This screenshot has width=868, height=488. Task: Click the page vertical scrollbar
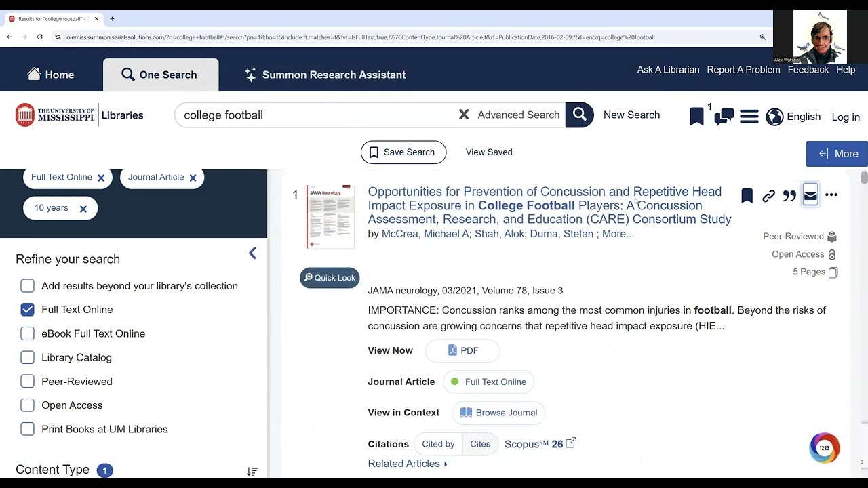click(x=864, y=178)
